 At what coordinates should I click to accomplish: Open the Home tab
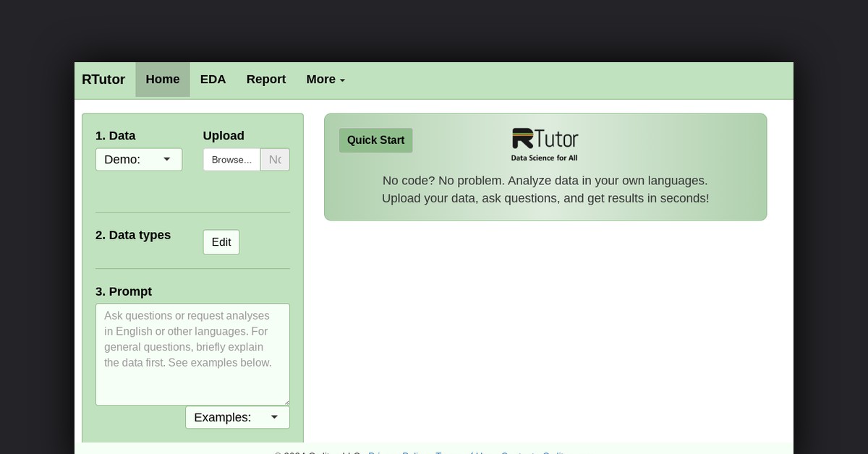(162, 80)
